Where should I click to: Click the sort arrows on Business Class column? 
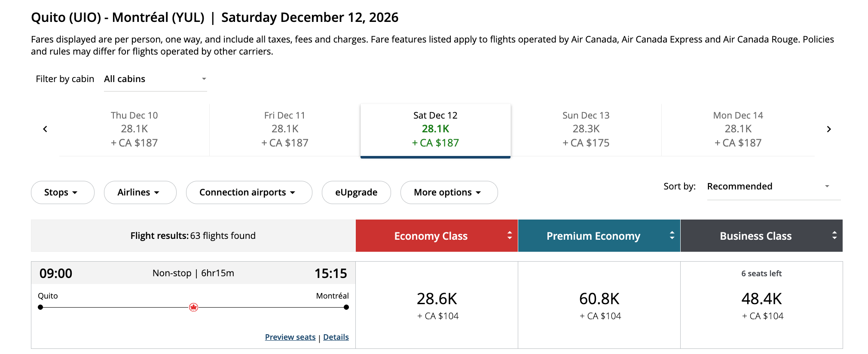834,235
